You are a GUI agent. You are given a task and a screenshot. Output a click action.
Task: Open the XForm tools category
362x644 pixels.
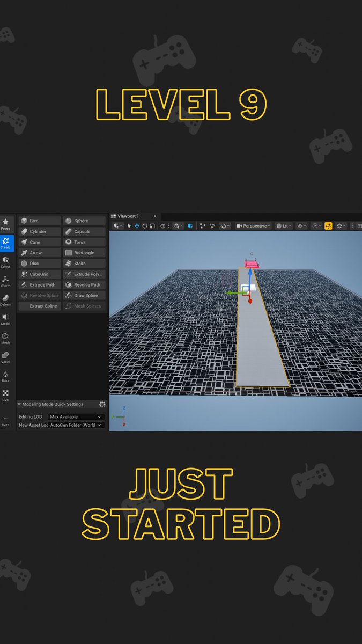(x=5, y=281)
